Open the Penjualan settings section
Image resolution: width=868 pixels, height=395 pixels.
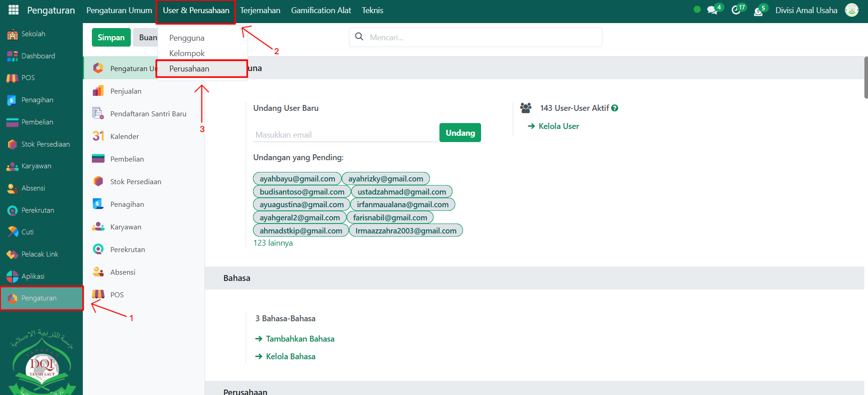[126, 91]
